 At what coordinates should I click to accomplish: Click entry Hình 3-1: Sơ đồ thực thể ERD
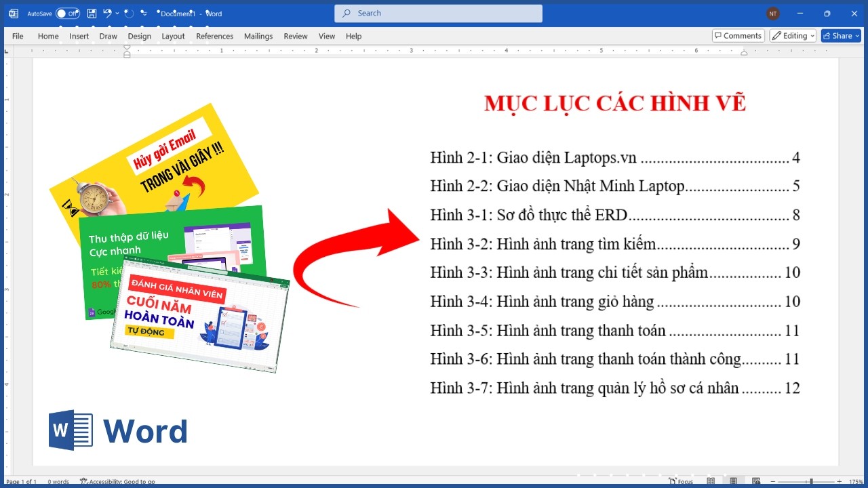[x=615, y=216]
